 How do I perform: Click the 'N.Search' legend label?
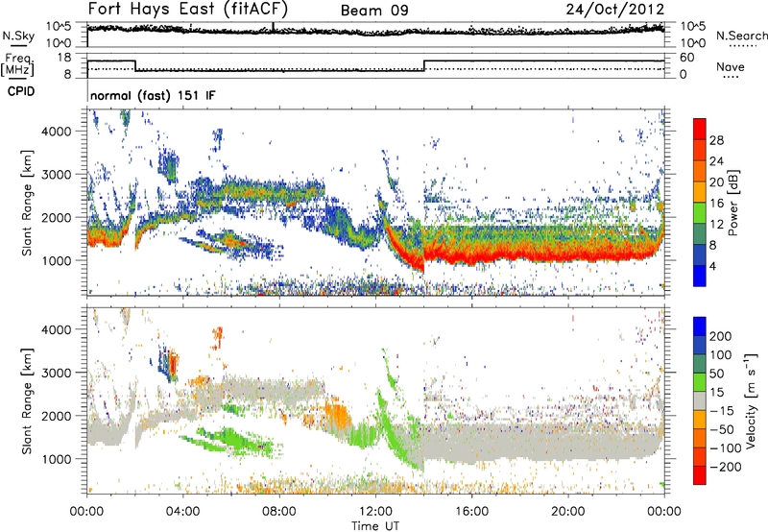coord(741,36)
